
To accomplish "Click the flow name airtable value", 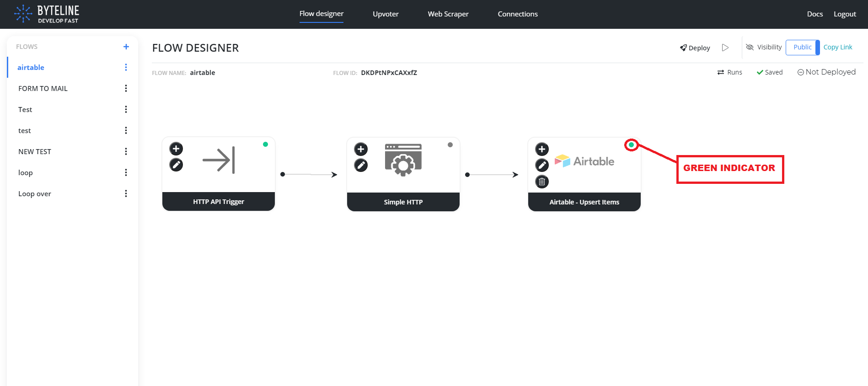I will point(203,73).
